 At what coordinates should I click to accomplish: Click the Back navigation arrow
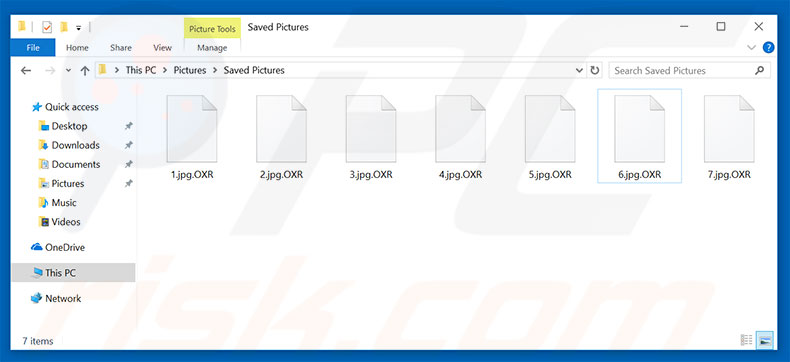coord(26,71)
